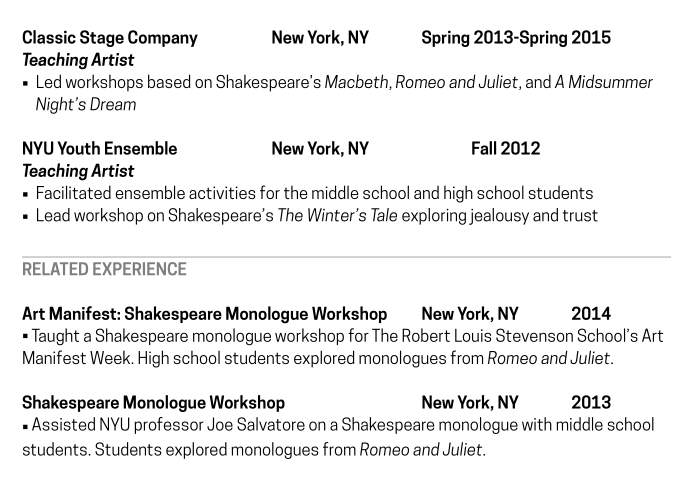The height and width of the screenshot is (484, 687).
Task: Click the Fall 2012 date
Action: pyautogui.click(x=505, y=149)
